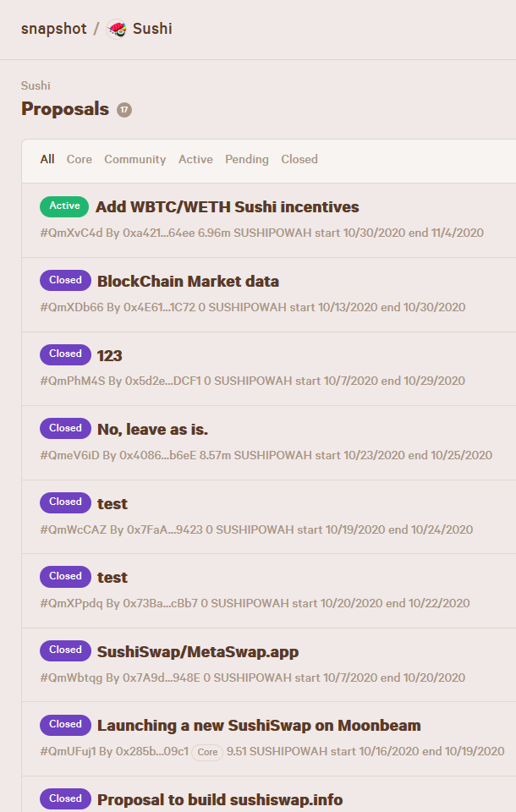The height and width of the screenshot is (812, 516).
Task: Click the Core tag on Moonbeam proposal
Action: click(207, 752)
